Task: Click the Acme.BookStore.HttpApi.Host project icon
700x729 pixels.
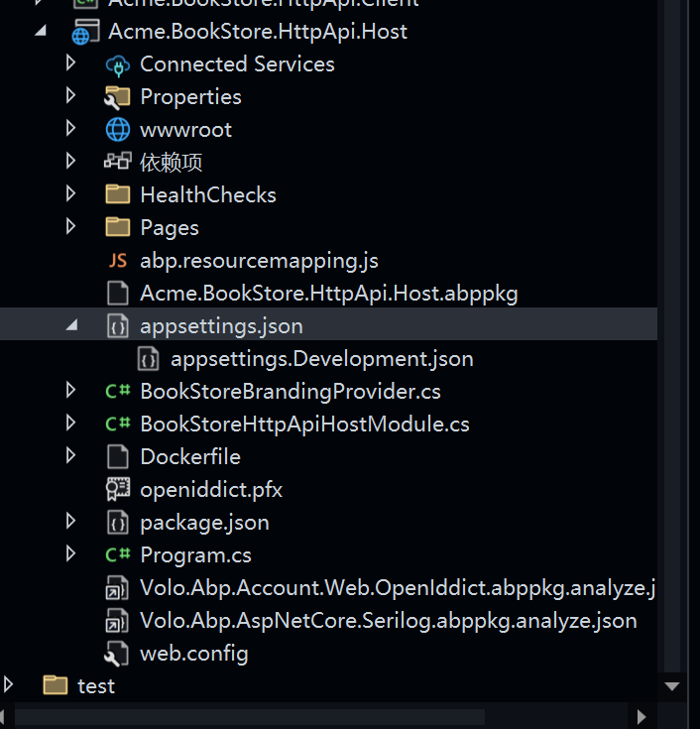Action: pyautogui.click(x=83, y=32)
